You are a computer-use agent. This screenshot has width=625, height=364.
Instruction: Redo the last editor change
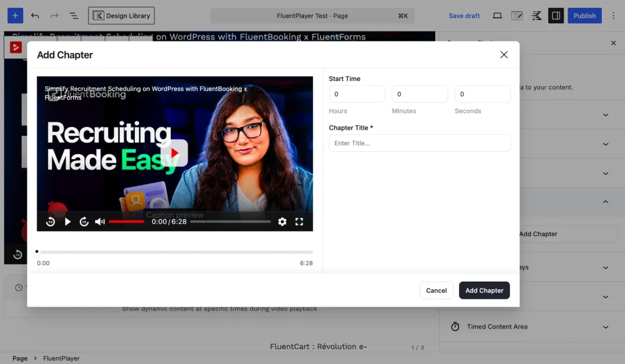tap(54, 15)
